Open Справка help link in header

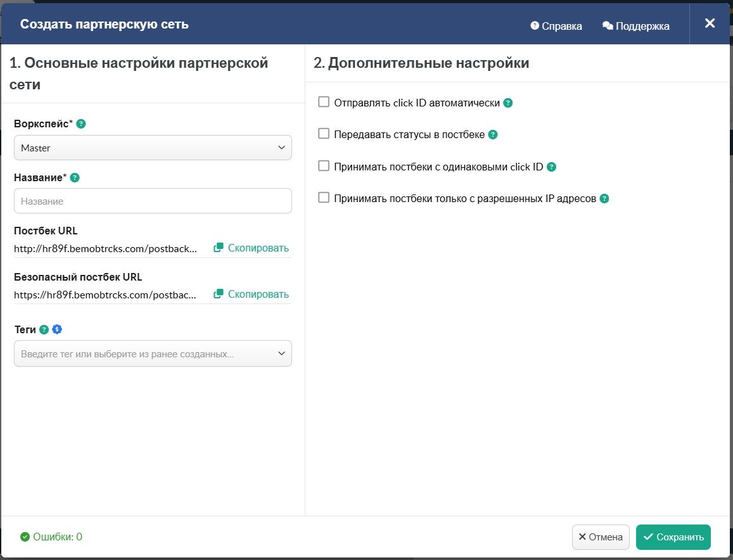[556, 26]
